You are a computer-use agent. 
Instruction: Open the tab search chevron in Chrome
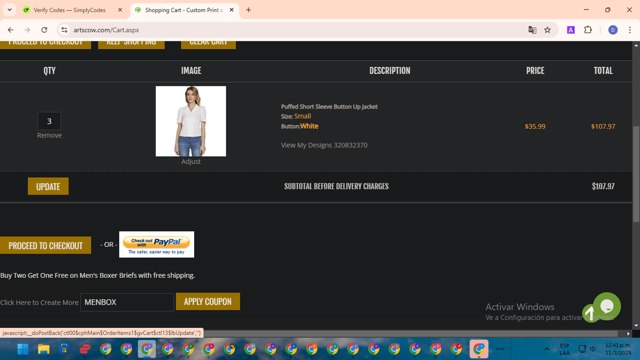coord(9,10)
